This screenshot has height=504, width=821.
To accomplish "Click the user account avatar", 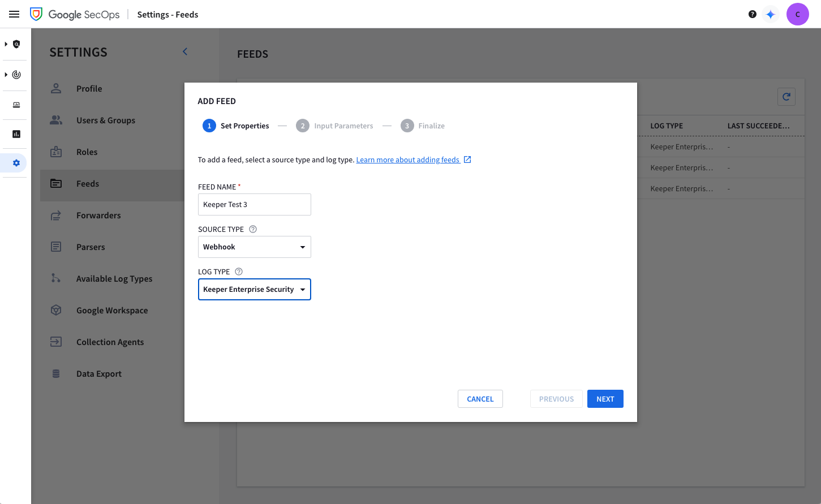I will coord(797,14).
